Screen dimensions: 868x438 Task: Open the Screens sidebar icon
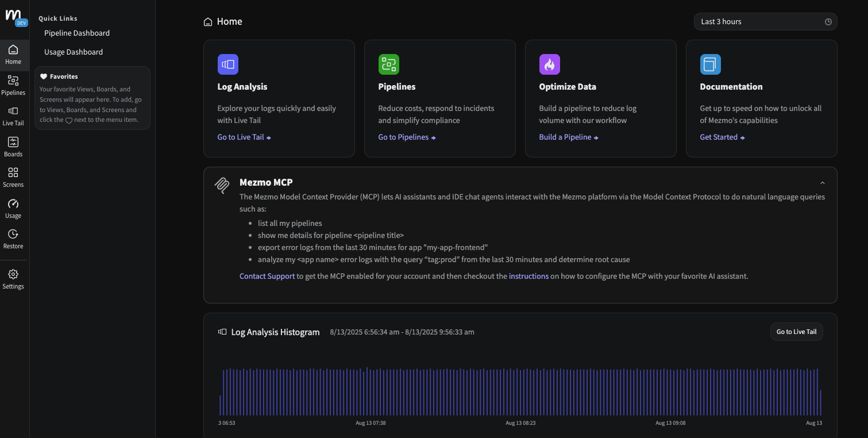click(x=13, y=172)
